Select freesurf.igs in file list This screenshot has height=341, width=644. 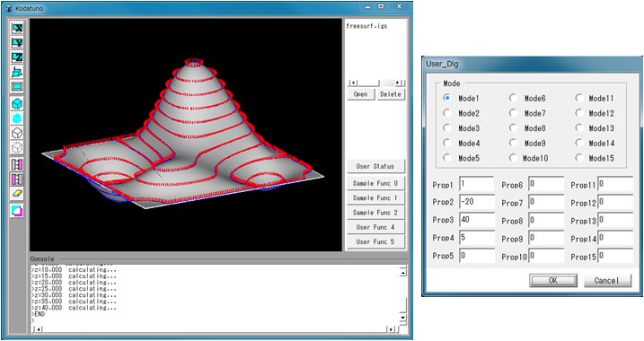coord(366,26)
